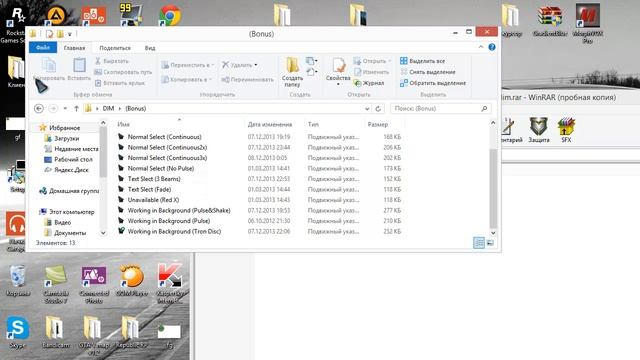Click Защита icon in WinRAR window

[x=539, y=130]
